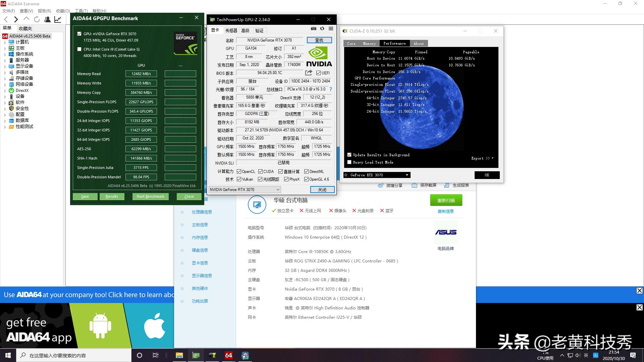
Task: Open GPU-Z's hamburger settings menu
Action: pos(331,28)
